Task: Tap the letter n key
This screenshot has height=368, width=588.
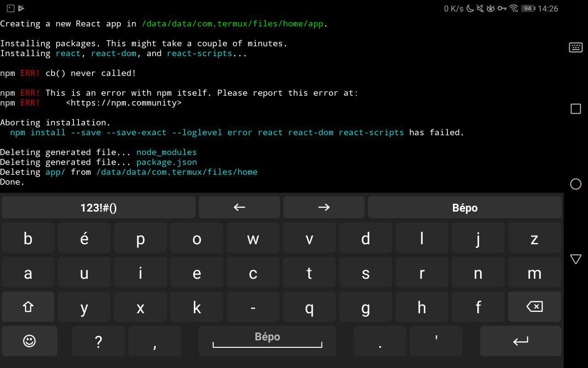Action: (x=478, y=273)
